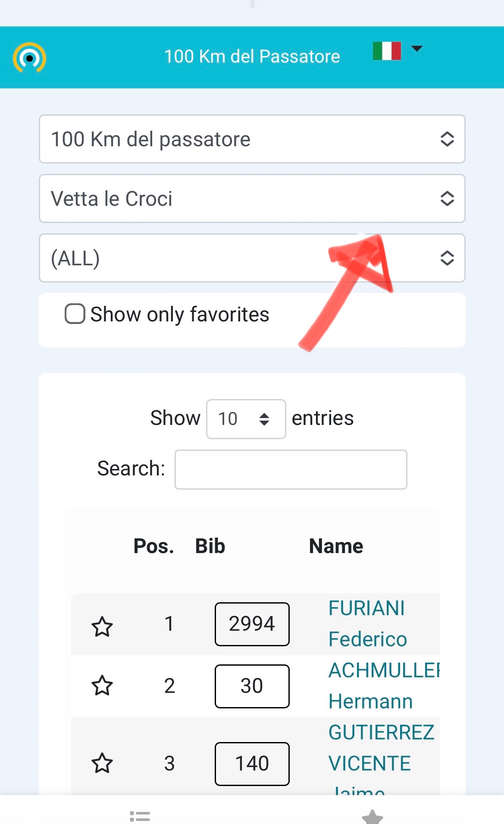The height and width of the screenshot is (824, 504).
Task: Open the Vetta le Croci checkpoint dropdown
Action: pyautogui.click(x=252, y=198)
